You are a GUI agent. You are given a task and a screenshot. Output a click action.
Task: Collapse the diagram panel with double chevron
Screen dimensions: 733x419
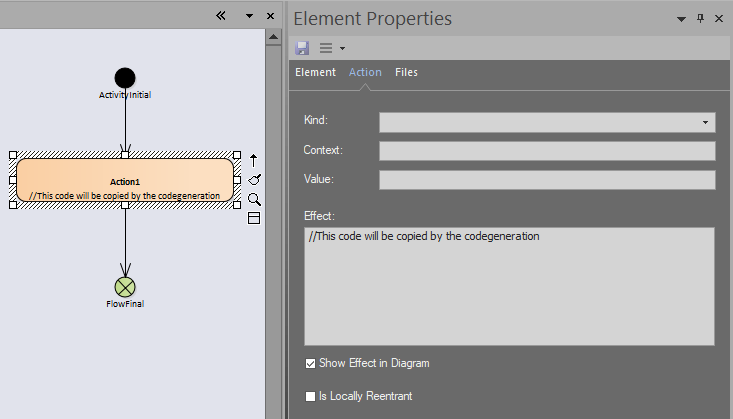(x=221, y=16)
